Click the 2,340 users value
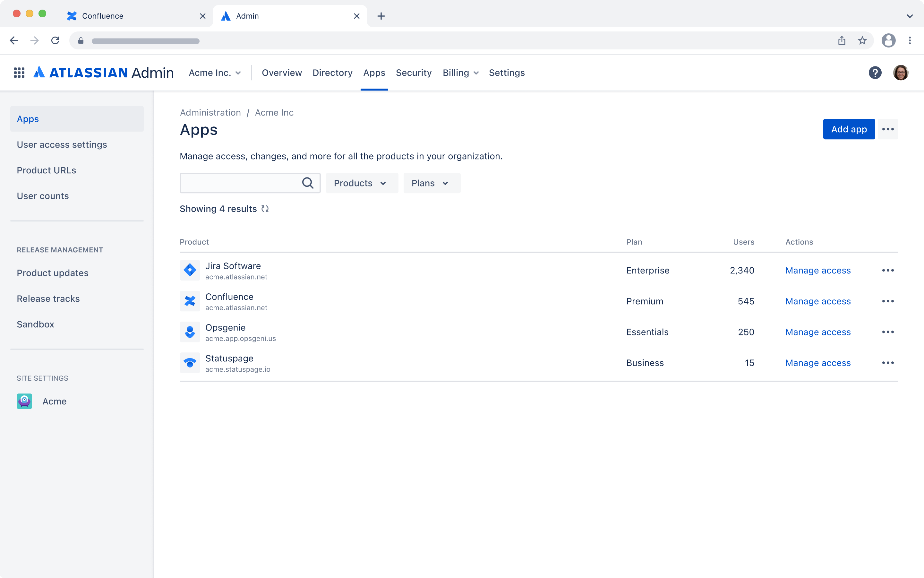The width and height of the screenshot is (924, 578). coord(742,270)
